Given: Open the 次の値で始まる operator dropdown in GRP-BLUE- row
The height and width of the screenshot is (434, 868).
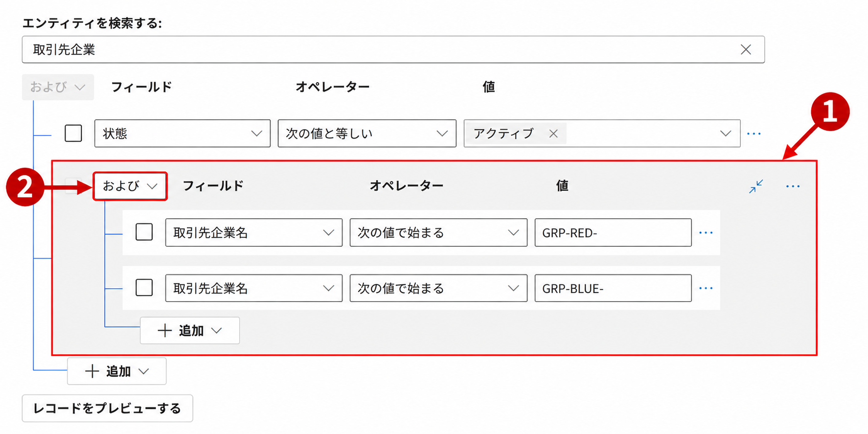Looking at the screenshot, I should [438, 288].
